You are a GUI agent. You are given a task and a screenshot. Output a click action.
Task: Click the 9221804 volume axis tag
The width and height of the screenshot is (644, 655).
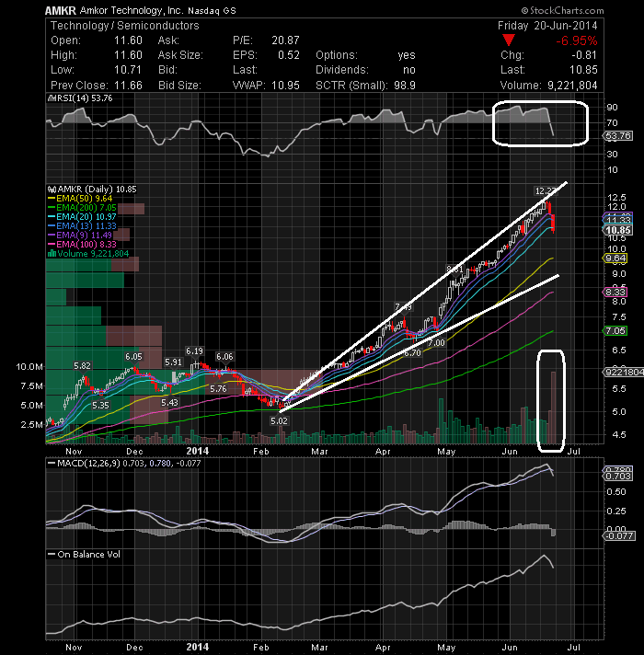pyautogui.click(x=624, y=372)
